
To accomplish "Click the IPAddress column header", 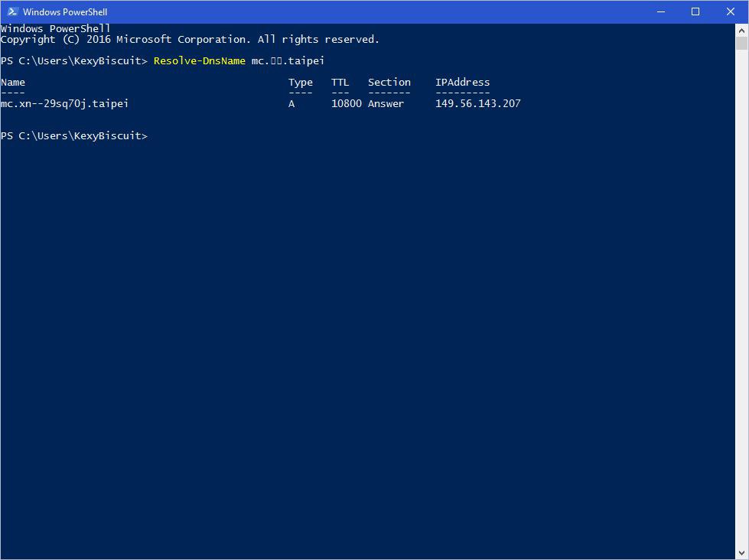I will (462, 82).
